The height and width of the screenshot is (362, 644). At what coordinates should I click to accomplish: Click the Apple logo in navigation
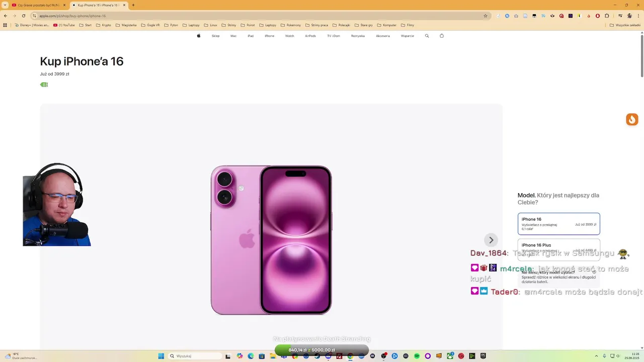199,36
